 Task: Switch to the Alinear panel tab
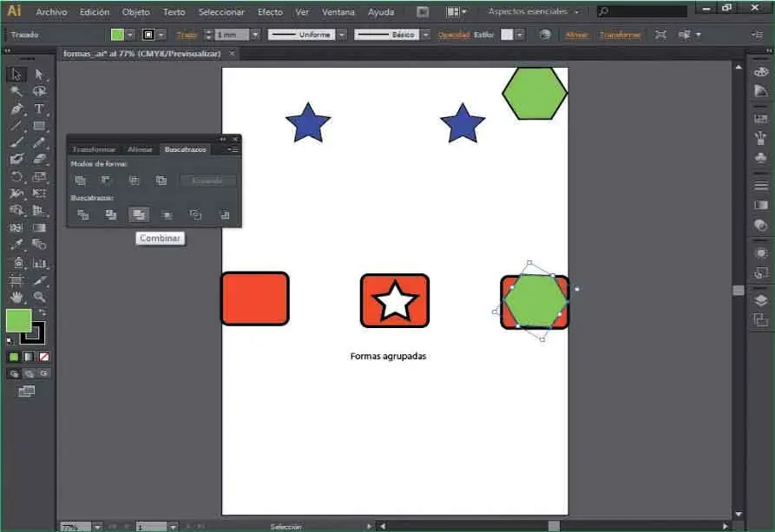(x=139, y=149)
